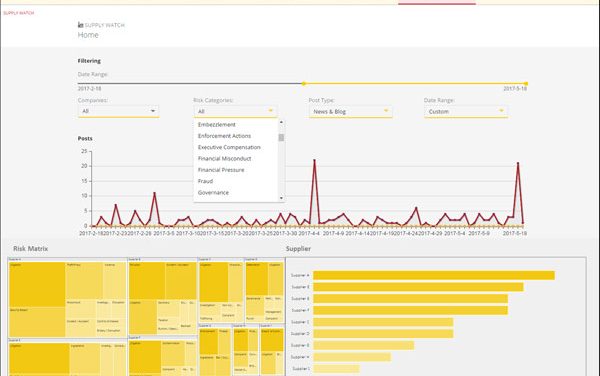Select Fraud risk category

coord(205,181)
